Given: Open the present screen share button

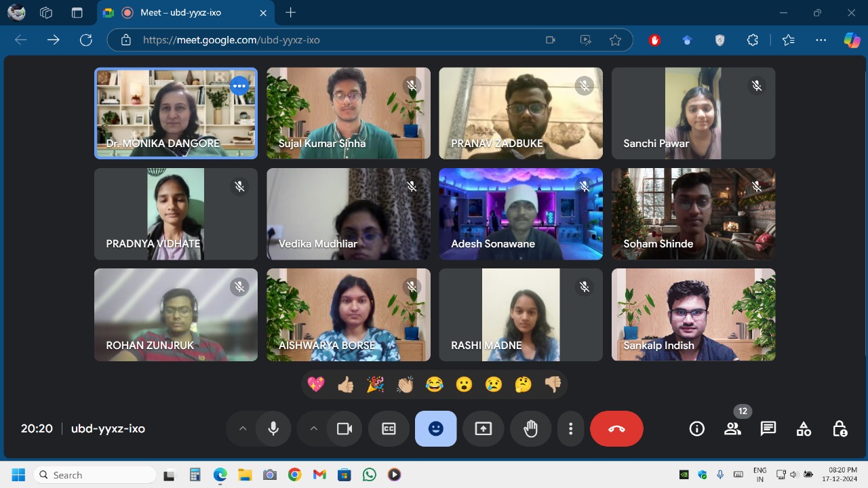Looking at the screenshot, I should [483, 428].
